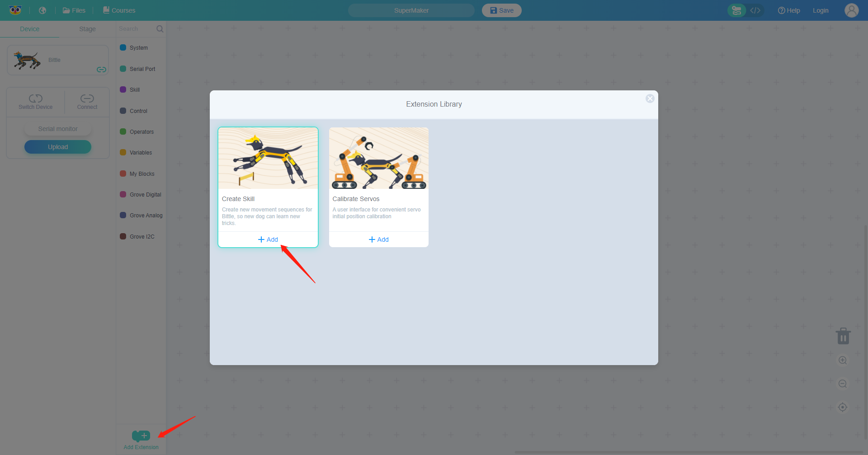
Task: Switch to blocks mode toggle
Action: tap(736, 10)
